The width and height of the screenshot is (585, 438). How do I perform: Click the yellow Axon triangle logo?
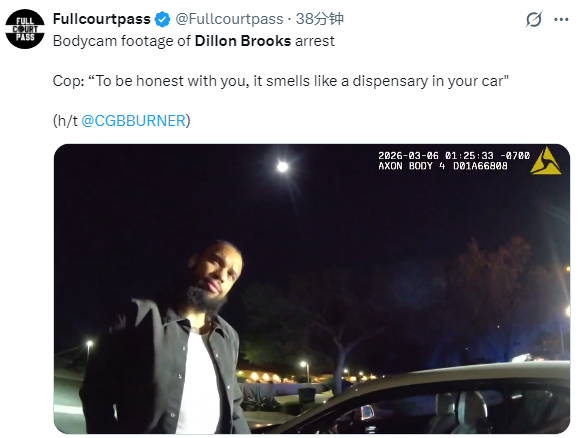[x=545, y=161]
